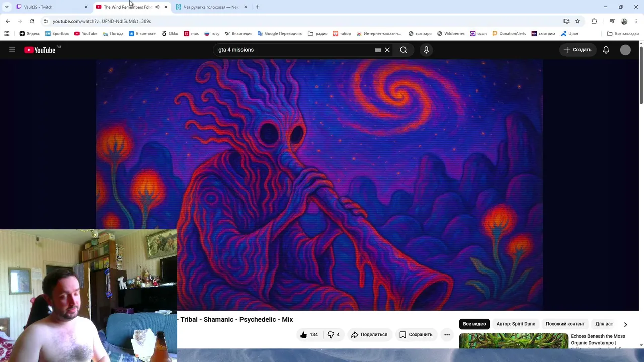Viewport: 644px width, 362px height.
Task: Open the госу bookmark
Action: point(212,34)
